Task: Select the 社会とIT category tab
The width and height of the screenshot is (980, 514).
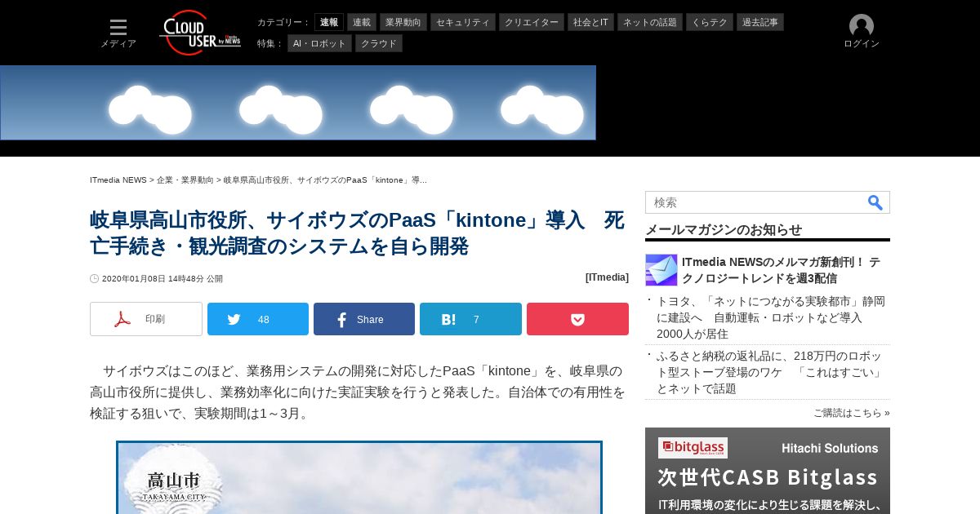Action: [591, 22]
